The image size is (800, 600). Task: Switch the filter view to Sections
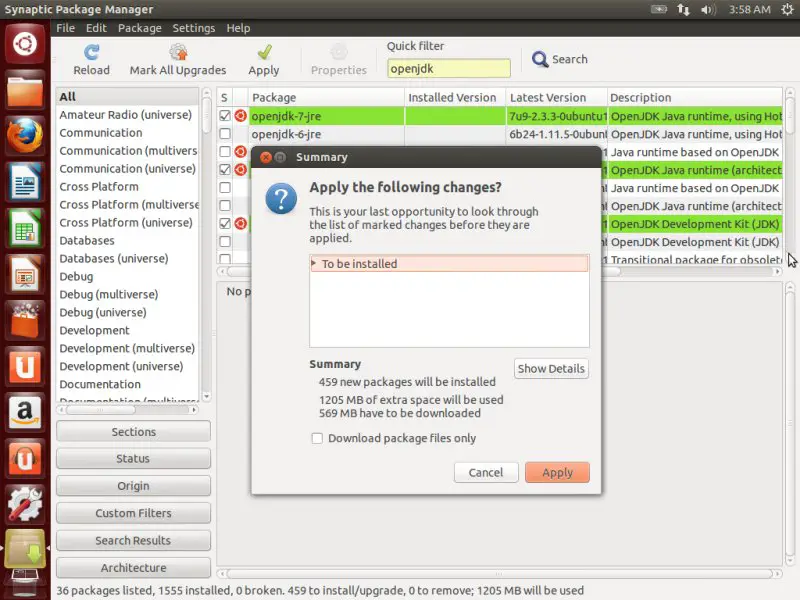coord(133,432)
